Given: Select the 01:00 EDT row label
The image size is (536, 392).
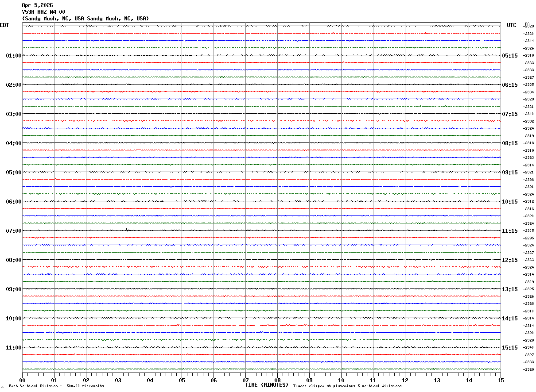Looking at the screenshot, I should coord(14,56).
